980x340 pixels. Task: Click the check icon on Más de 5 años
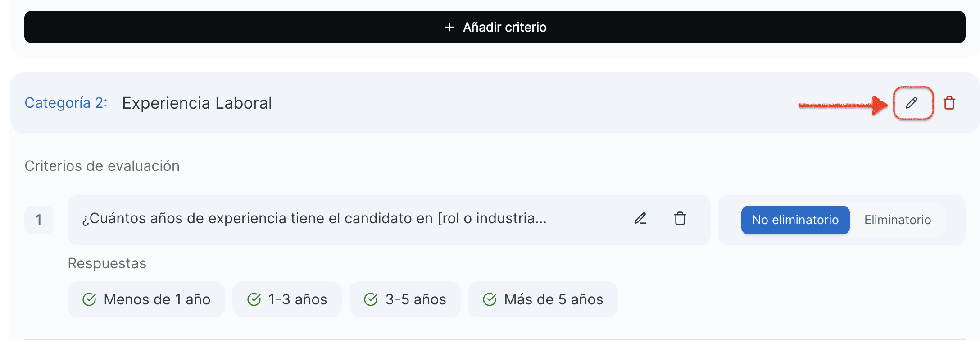[x=490, y=299]
